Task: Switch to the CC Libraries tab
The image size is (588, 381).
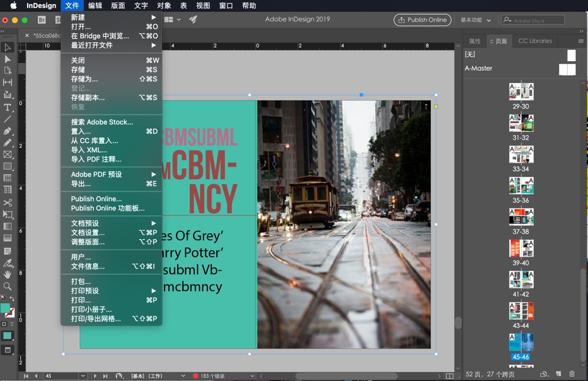Action: click(x=535, y=41)
